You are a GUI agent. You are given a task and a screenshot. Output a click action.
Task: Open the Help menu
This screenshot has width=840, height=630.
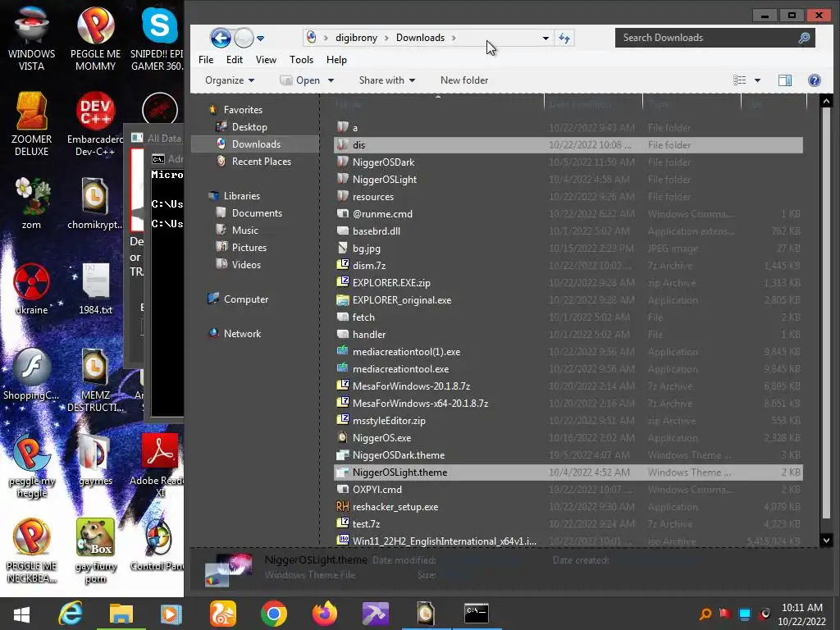336,59
